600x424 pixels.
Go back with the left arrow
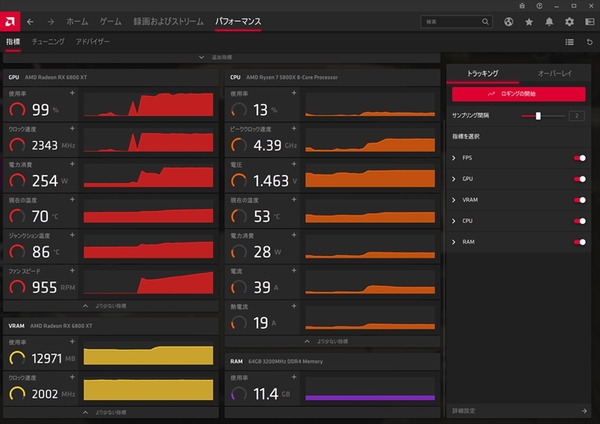click(x=30, y=21)
